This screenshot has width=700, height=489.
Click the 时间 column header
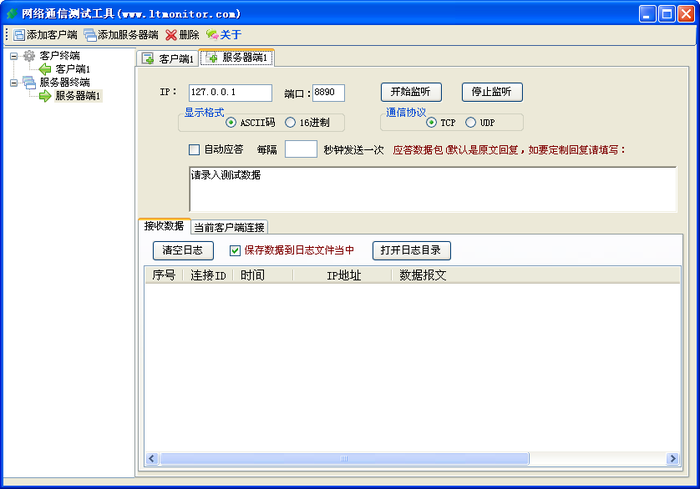263,276
